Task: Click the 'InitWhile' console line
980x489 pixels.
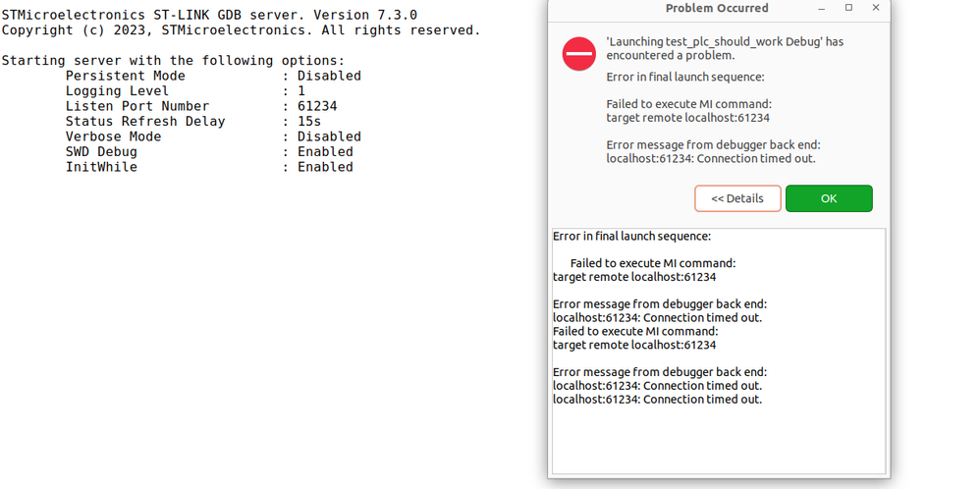Action: (x=209, y=167)
